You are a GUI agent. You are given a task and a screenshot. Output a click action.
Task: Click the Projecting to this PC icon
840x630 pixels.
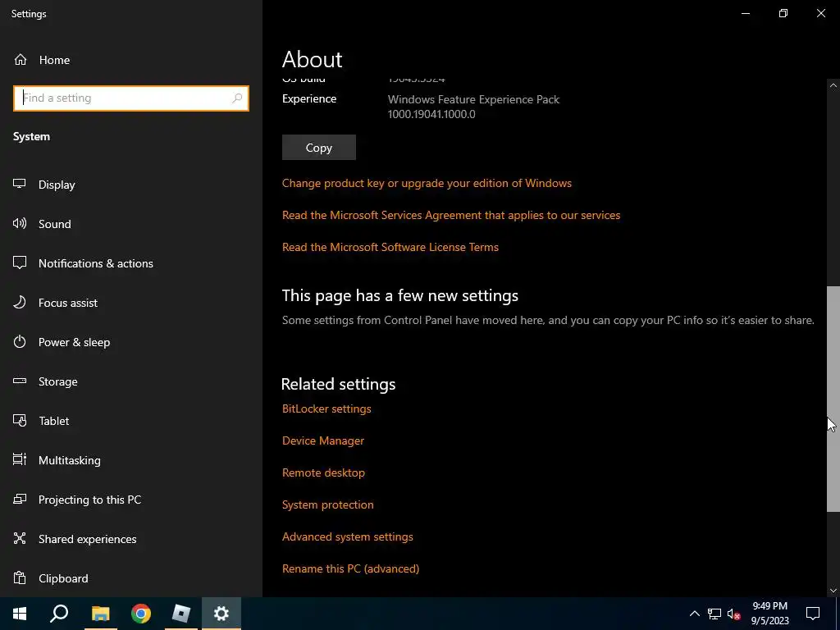point(20,500)
